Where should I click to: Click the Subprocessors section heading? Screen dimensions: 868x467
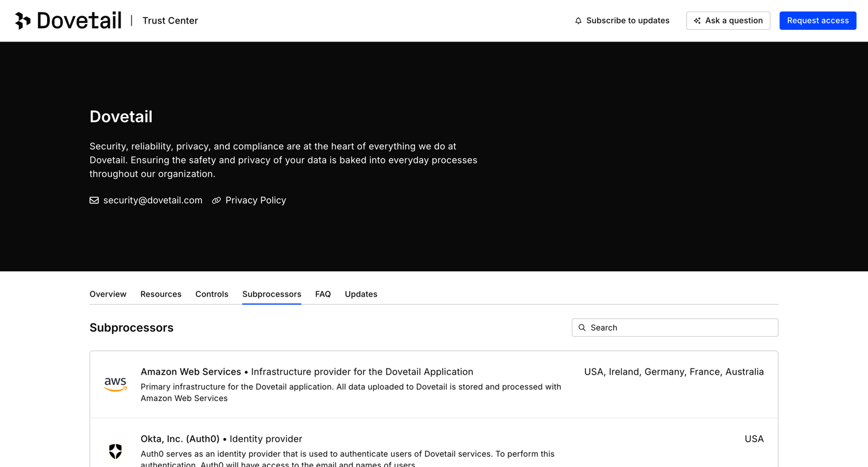(x=131, y=328)
